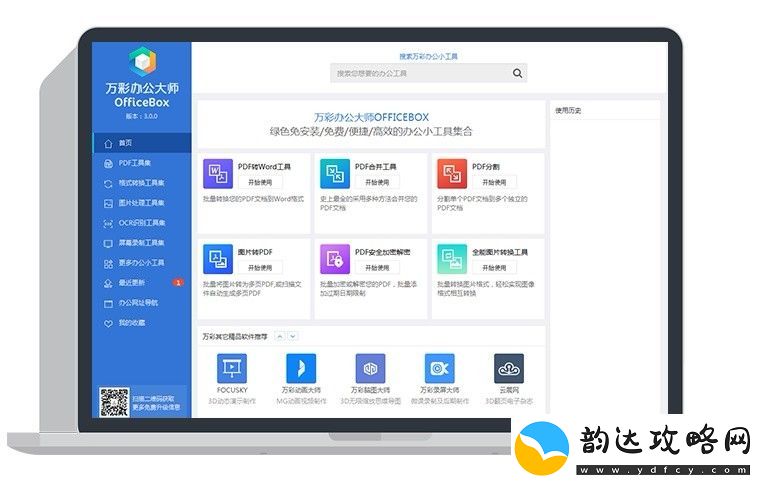Open the 万彩录屏大师 camera icon
Image resolution: width=761 pixels, height=481 pixels.
[440, 368]
